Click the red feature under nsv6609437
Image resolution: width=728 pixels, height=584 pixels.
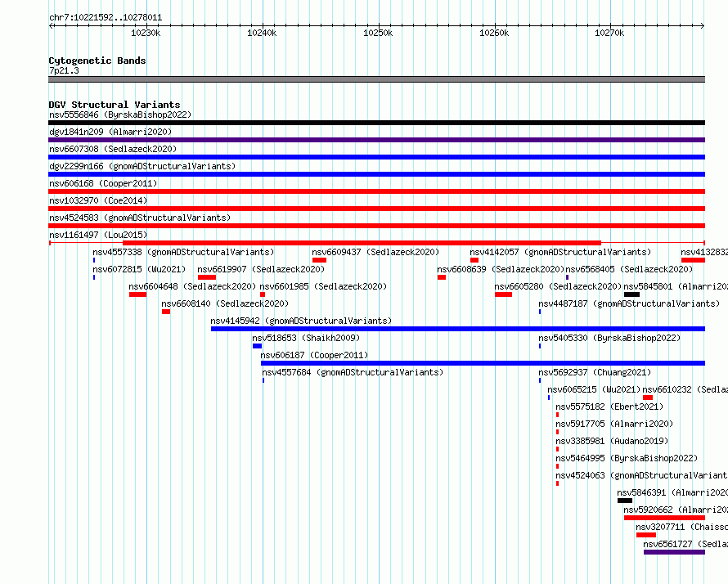pyautogui.click(x=320, y=260)
